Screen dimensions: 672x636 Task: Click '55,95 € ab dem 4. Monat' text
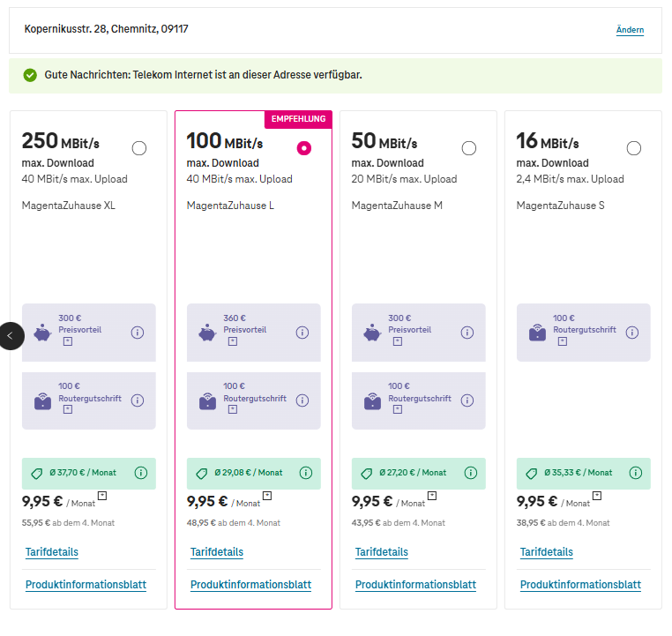[68, 523]
